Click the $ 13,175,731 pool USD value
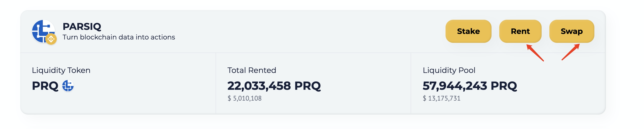Viewport: 644px width, 129px height. click(441, 98)
